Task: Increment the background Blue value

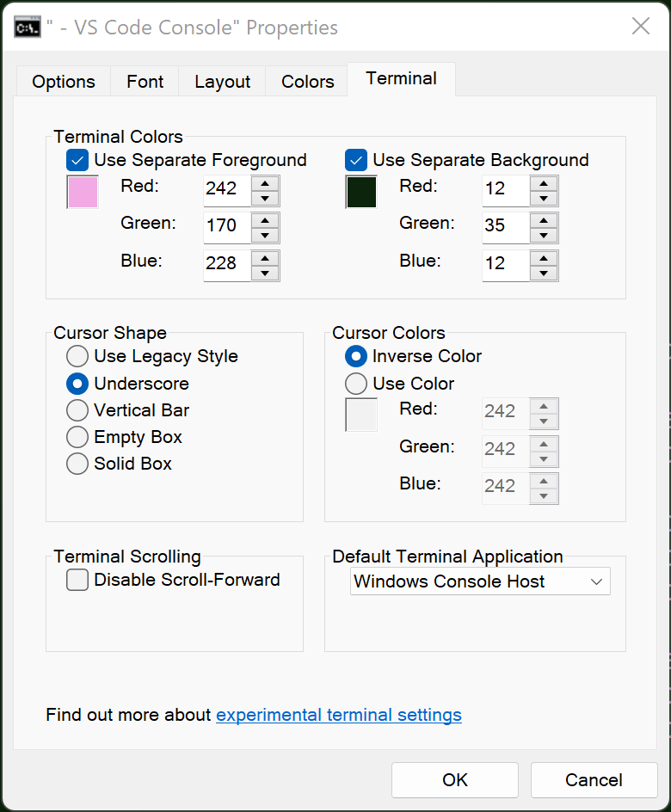Action: coord(544,257)
